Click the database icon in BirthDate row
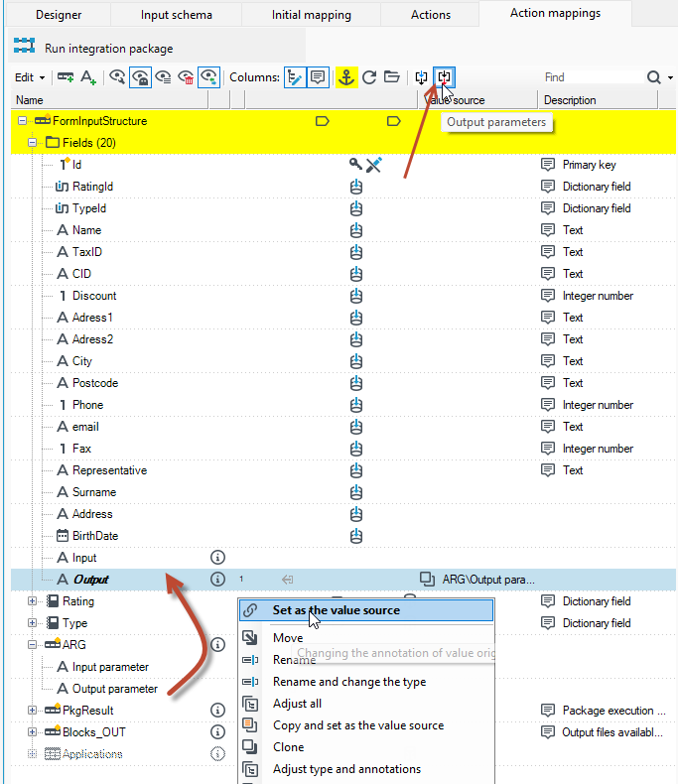The width and height of the screenshot is (678, 784). (356, 536)
